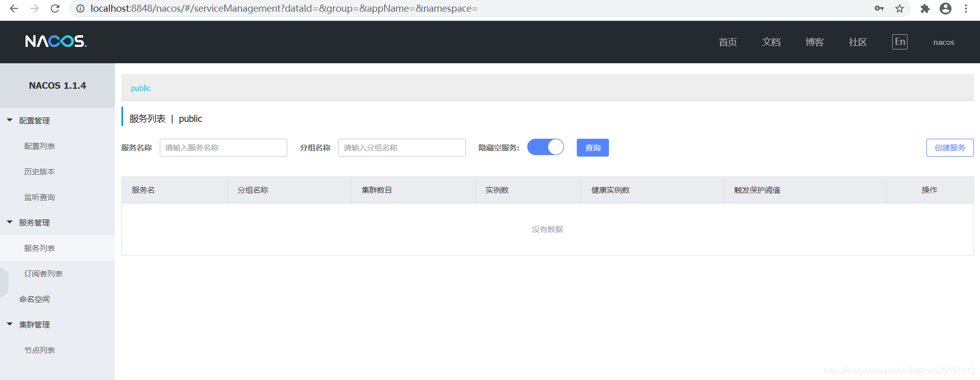
Task: Click the browser address bar URL
Action: [284, 9]
